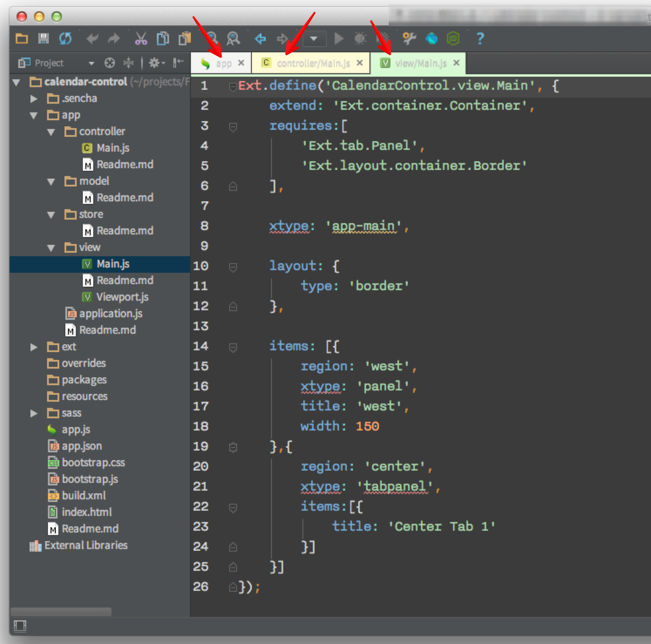Image resolution: width=651 pixels, height=644 pixels.
Task: Expand the ext folder
Action: tap(34, 347)
